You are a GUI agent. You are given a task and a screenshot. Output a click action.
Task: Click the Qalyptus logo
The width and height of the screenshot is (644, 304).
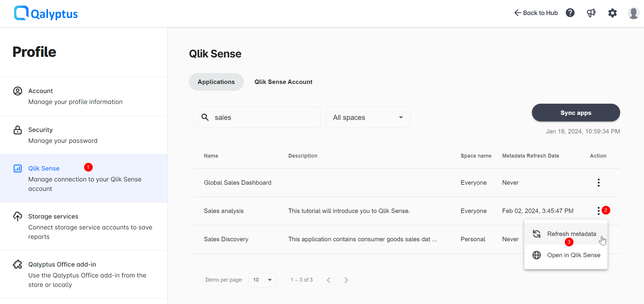click(46, 13)
